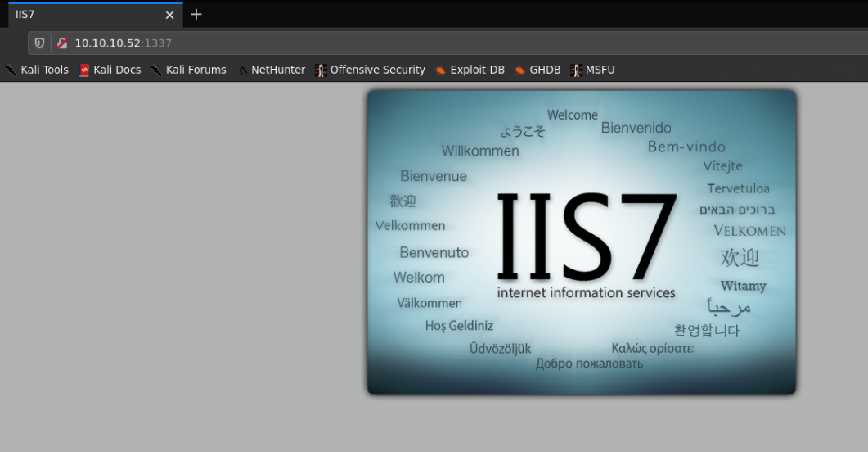Open the Kali Docs bookmark
The height and width of the screenshot is (452, 868).
tap(110, 70)
